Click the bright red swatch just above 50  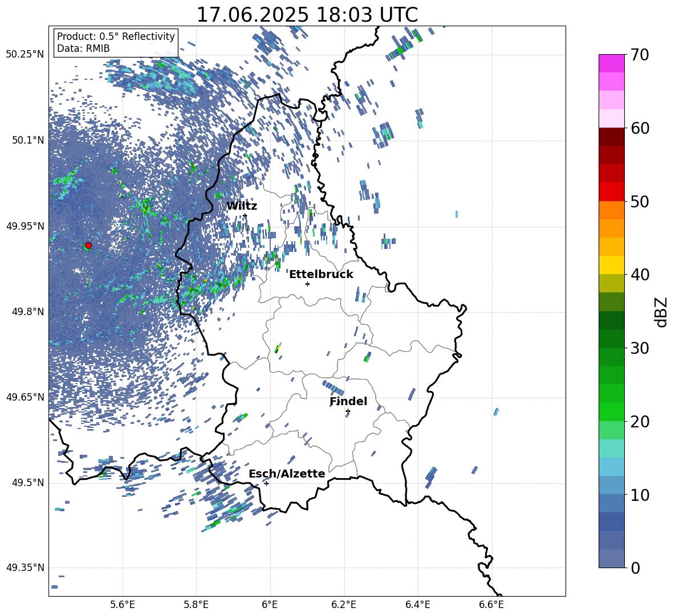pyautogui.click(x=611, y=192)
